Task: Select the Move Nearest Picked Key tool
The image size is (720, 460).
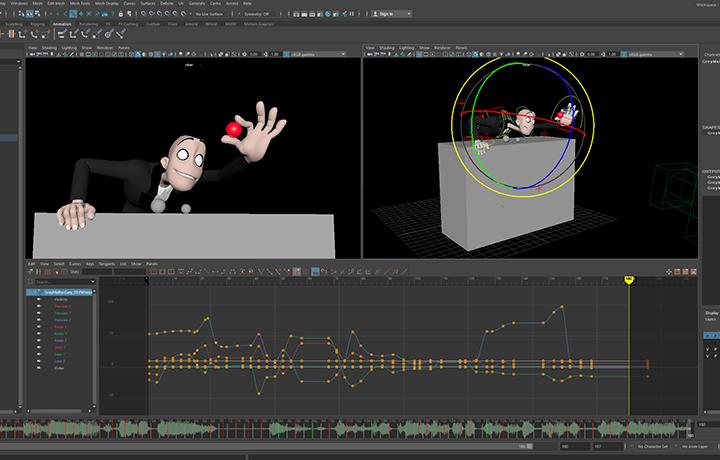Action: tap(29, 272)
